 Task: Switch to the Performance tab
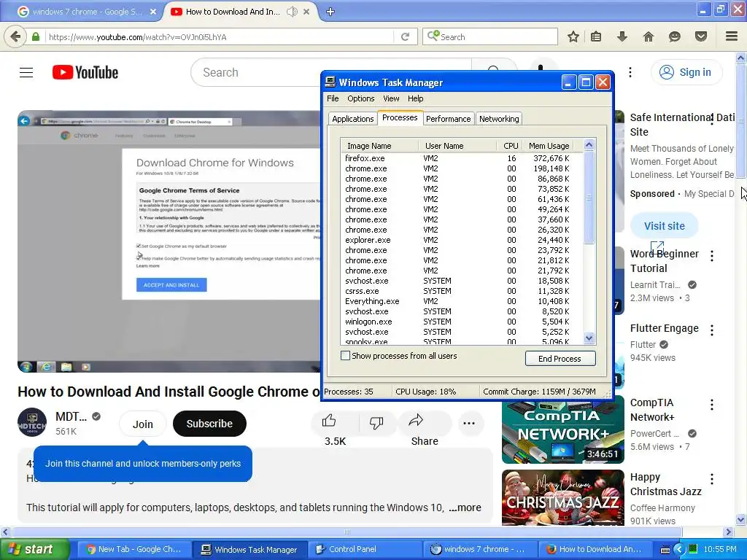point(448,119)
